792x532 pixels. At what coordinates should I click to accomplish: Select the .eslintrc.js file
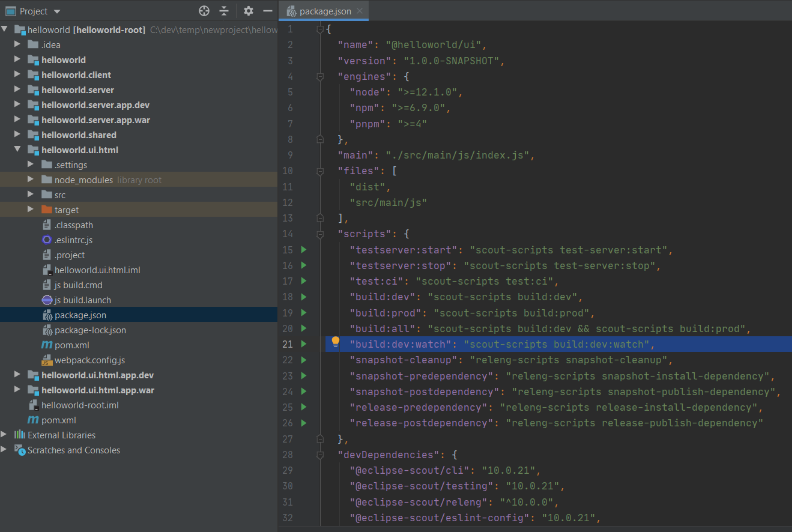coord(73,240)
